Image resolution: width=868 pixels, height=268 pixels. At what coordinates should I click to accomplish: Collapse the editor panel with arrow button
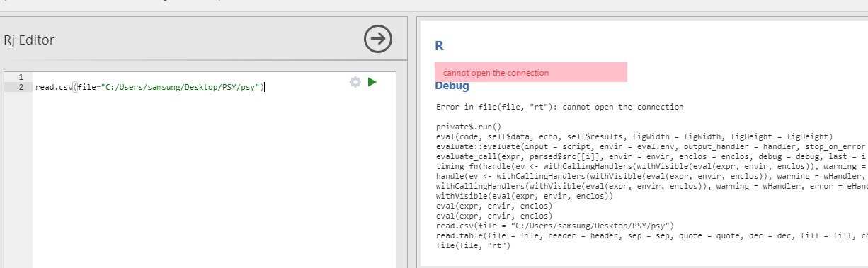378,39
